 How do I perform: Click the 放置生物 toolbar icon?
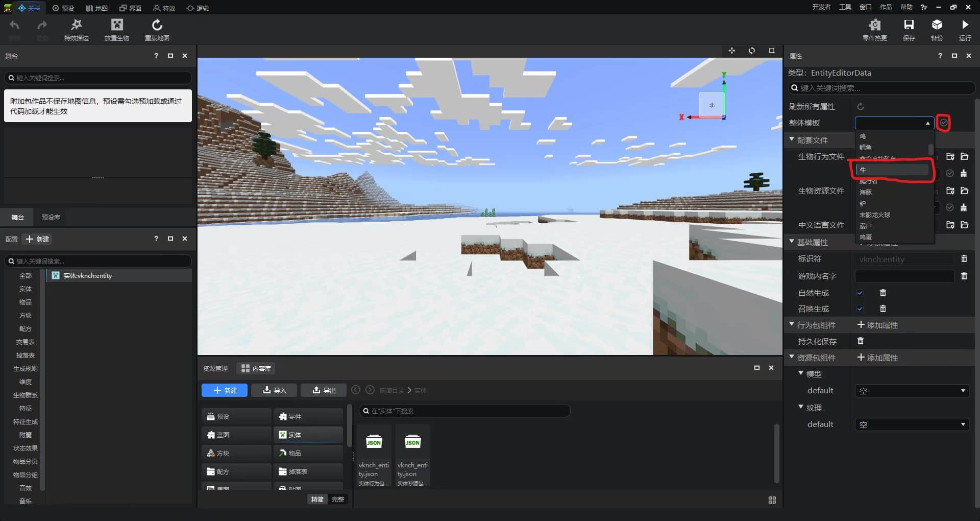point(117,25)
